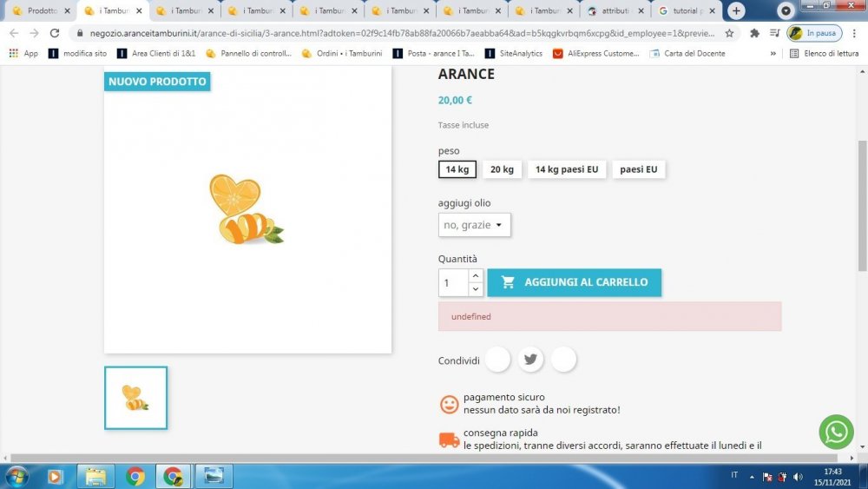Image resolution: width=868 pixels, height=489 pixels.
Task: Open 'Carta del Docente' bookmark
Action: click(x=687, y=53)
